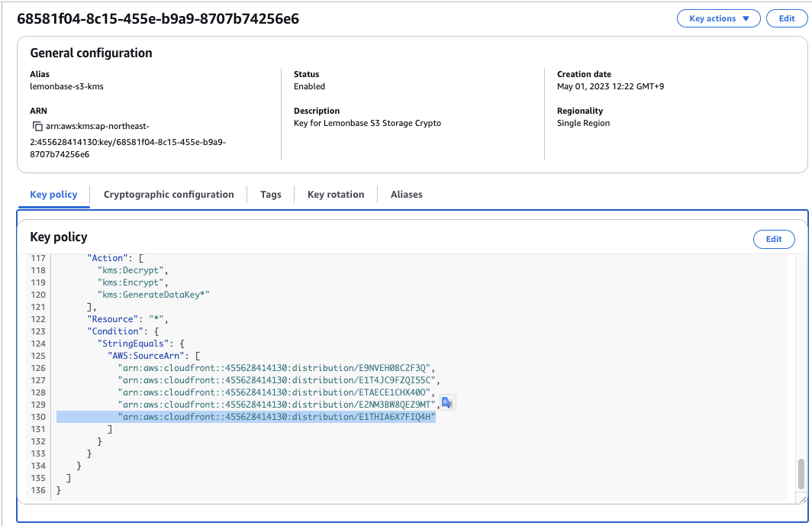Viewport: 812px width, 526px height.
Task: Grab the policy editor resize handle
Action: [x=803, y=499]
